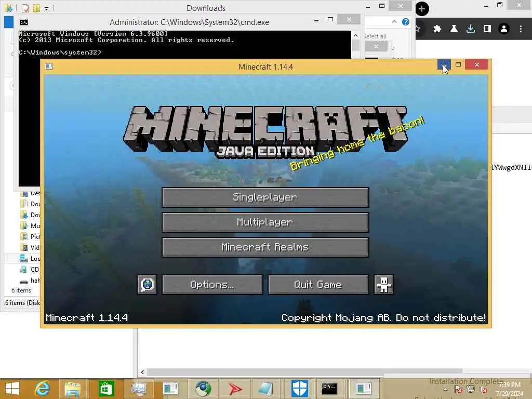Screen dimensions: 532x399
Task: Click the taskbar clock 7:39 PM
Action: click(509, 385)
